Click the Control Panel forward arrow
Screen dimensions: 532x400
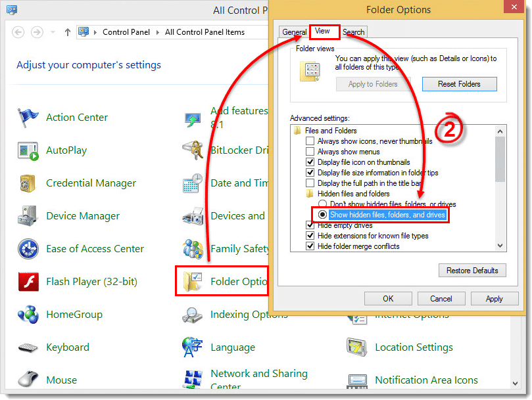coord(37,33)
